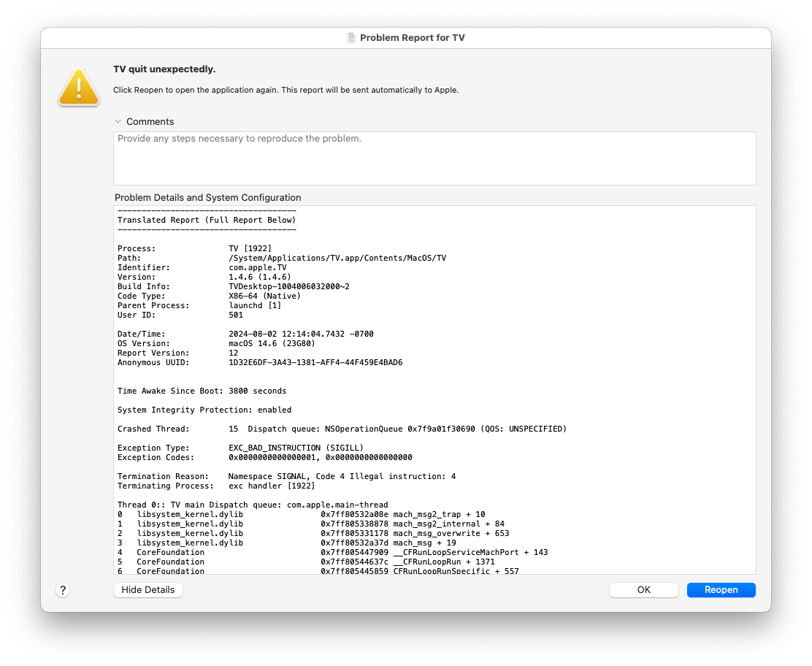Click the 'Problem Details and System Configuration' label

pos(207,198)
